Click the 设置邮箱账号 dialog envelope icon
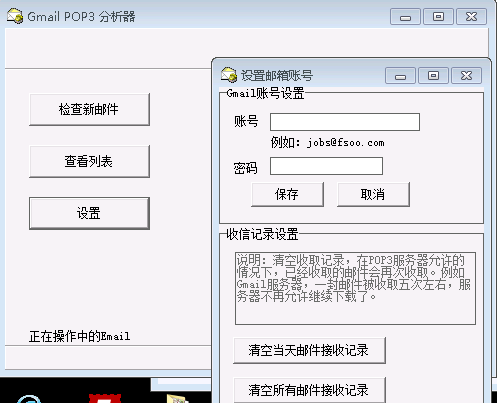 pyautogui.click(x=229, y=75)
